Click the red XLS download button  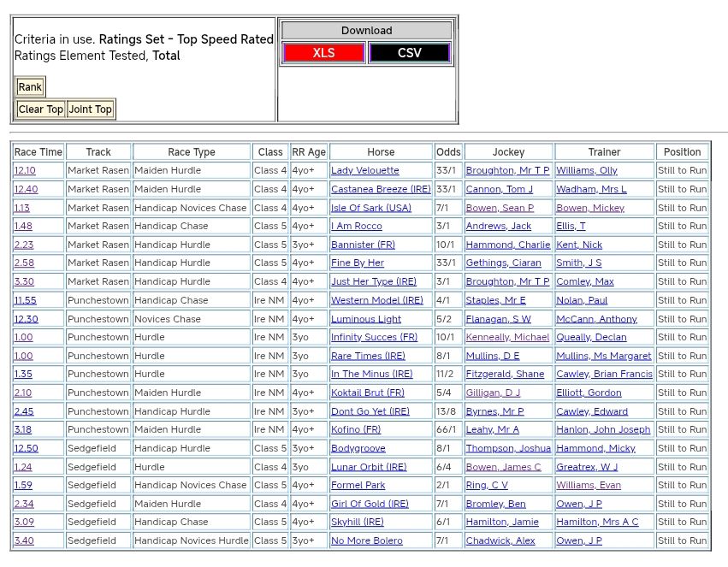pyautogui.click(x=323, y=53)
